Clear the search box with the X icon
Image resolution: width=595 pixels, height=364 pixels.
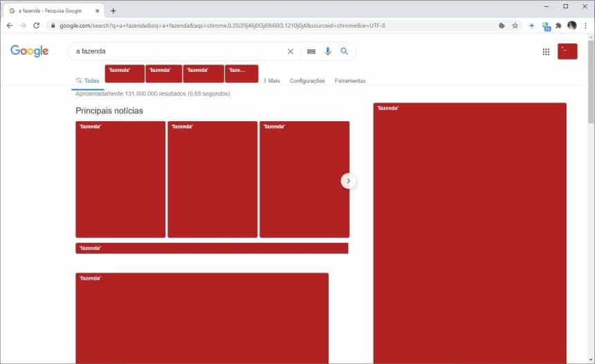tap(291, 51)
